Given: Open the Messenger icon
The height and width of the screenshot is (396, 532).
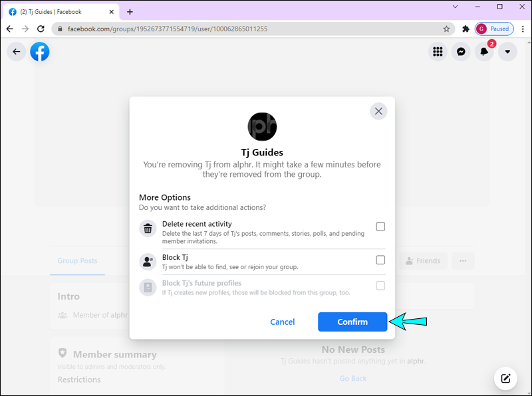Looking at the screenshot, I should coord(461,52).
